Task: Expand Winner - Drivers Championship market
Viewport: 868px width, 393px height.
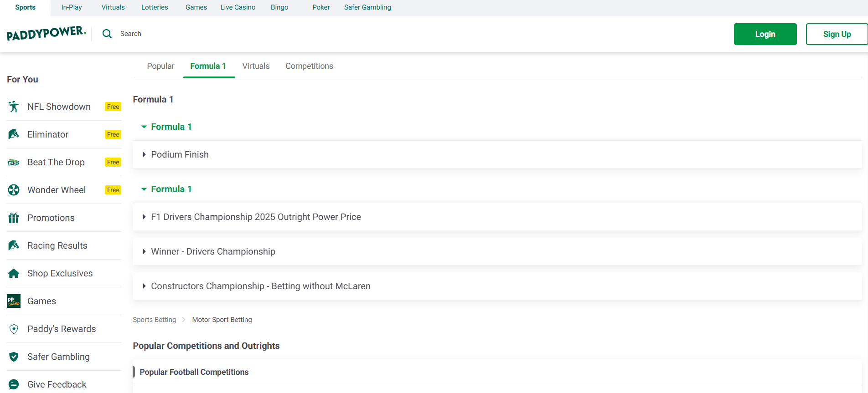Action: pos(213,251)
